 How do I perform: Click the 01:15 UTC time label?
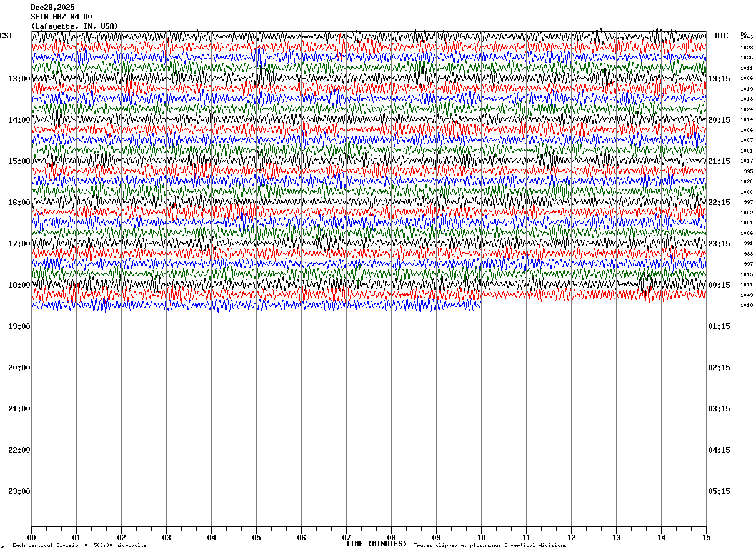click(x=719, y=326)
